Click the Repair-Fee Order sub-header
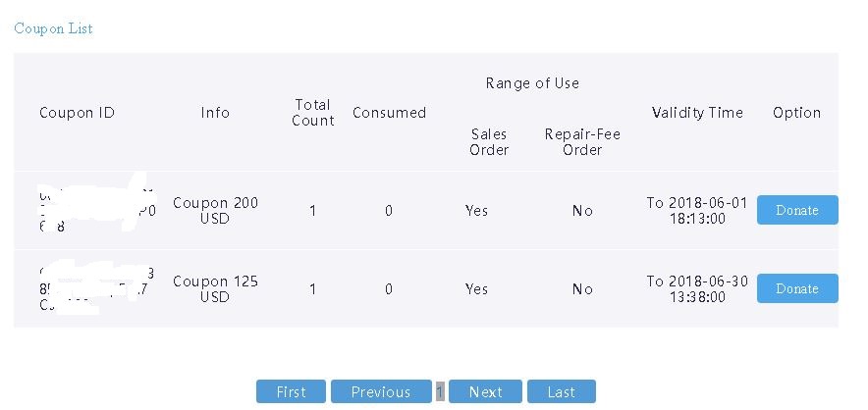Viewport: 868px width, 410px height. [x=582, y=142]
